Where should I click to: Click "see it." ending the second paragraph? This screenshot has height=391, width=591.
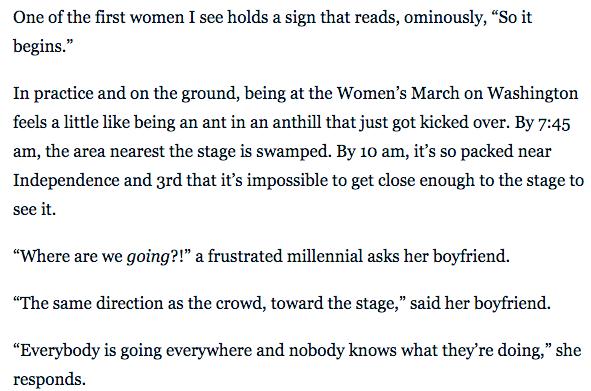click(x=34, y=209)
